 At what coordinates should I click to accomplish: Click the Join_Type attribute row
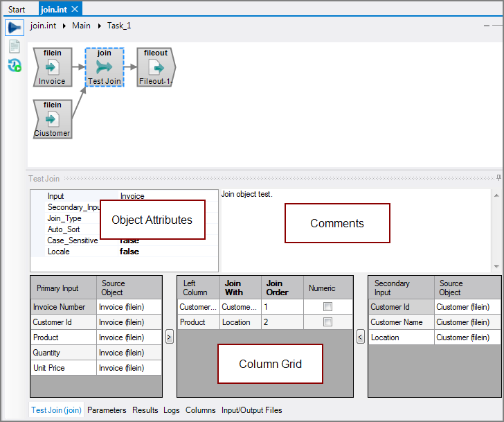point(64,218)
